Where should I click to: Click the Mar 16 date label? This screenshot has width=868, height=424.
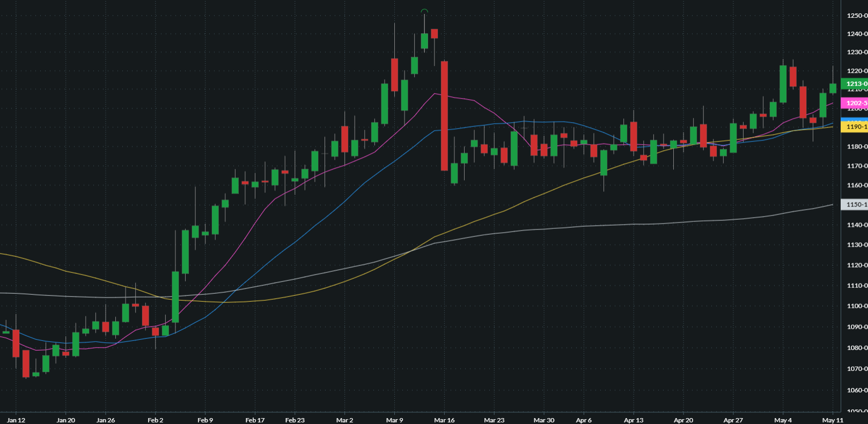pos(444,420)
